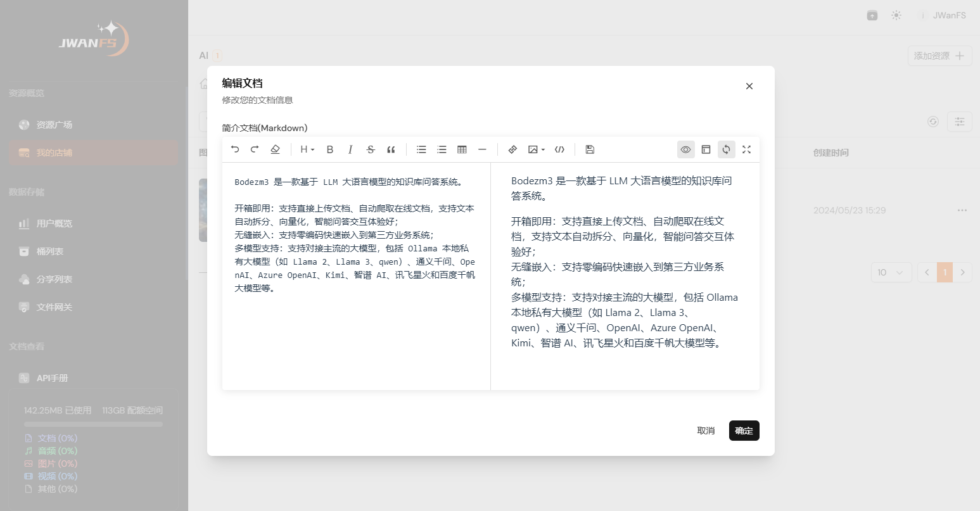Image resolution: width=980 pixels, height=511 pixels.
Task: Toggle the light/dark theme sun icon
Action: (x=896, y=15)
